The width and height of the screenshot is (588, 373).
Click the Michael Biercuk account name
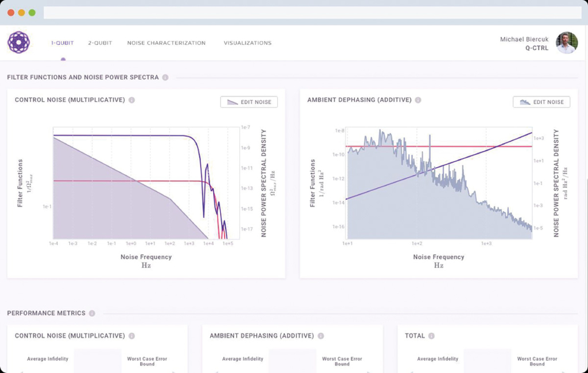coord(524,39)
